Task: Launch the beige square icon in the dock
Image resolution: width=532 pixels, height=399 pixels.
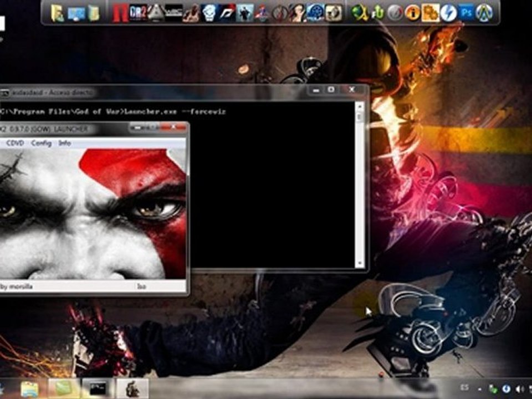Action: [x=333, y=13]
